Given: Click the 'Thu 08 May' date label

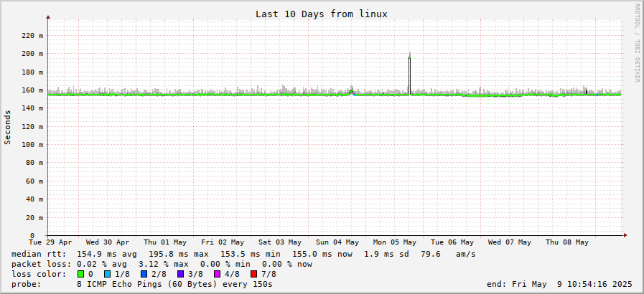Looking at the screenshot, I should tap(567, 242).
